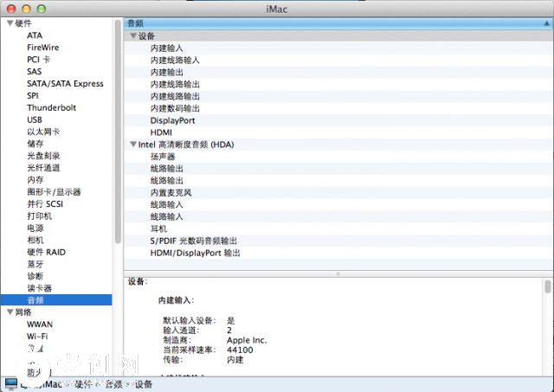Collapse the 网络 section in the sidebar
The width and height of the screenshot is (554, 392).
(10, 312)
